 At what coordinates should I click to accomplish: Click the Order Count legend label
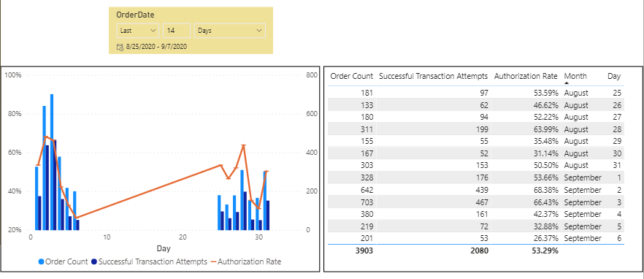tap(66, 261)
